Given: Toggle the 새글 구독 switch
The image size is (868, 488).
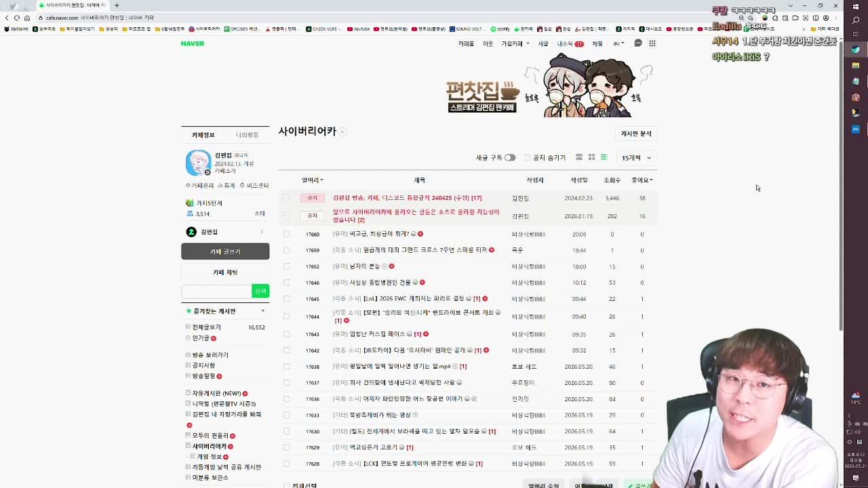Looking at the screenshot, I should pos(509,157).
